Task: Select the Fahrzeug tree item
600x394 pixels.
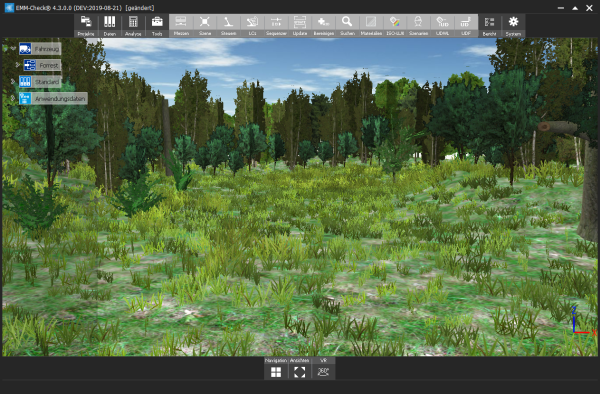Action: pyautogui.click(x=40, y=49)
